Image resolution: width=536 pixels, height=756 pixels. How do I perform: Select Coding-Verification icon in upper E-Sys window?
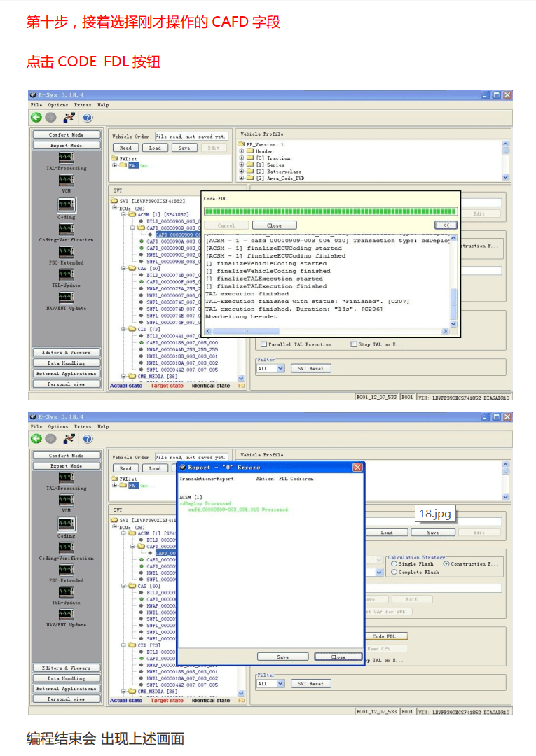pyautogui.click(x=66, y=229)
